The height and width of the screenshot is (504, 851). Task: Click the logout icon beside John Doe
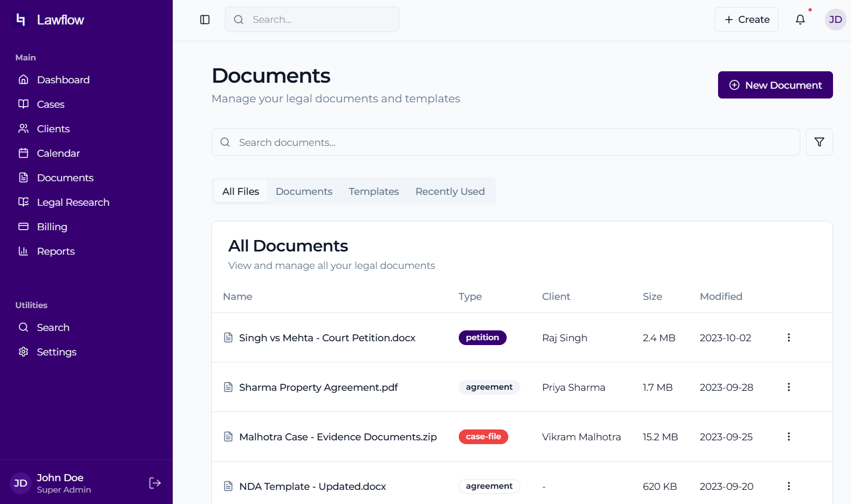[155, 483]
